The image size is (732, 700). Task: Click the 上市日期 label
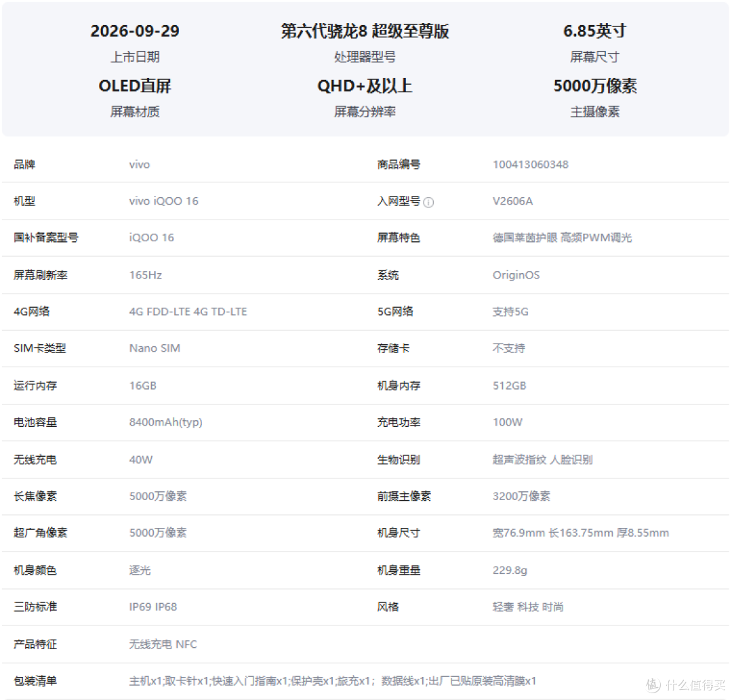click(x=135, y=57)
